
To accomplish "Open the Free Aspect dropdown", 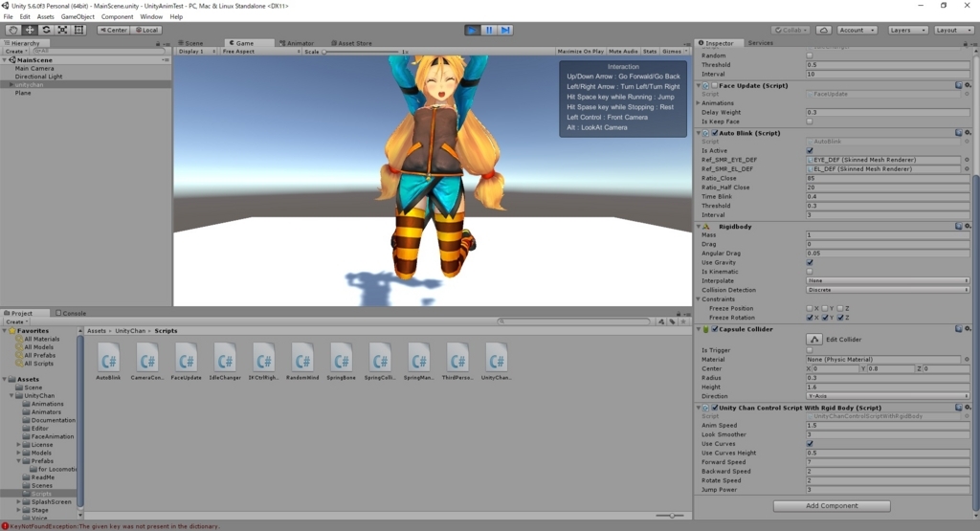I will (260, 52).
